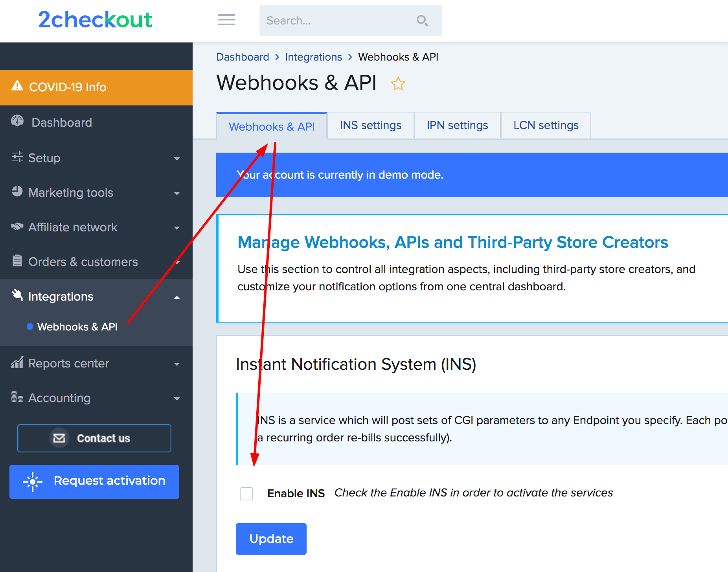Click the 2checkout logo
This screenshot has width=728, height=572.
tap(95, 20)
